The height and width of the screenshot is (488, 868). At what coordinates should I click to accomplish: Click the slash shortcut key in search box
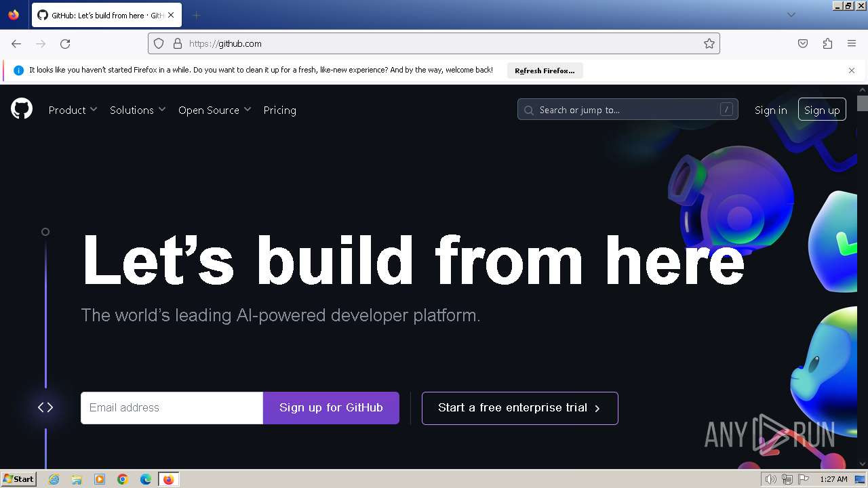tap(726, 109)
